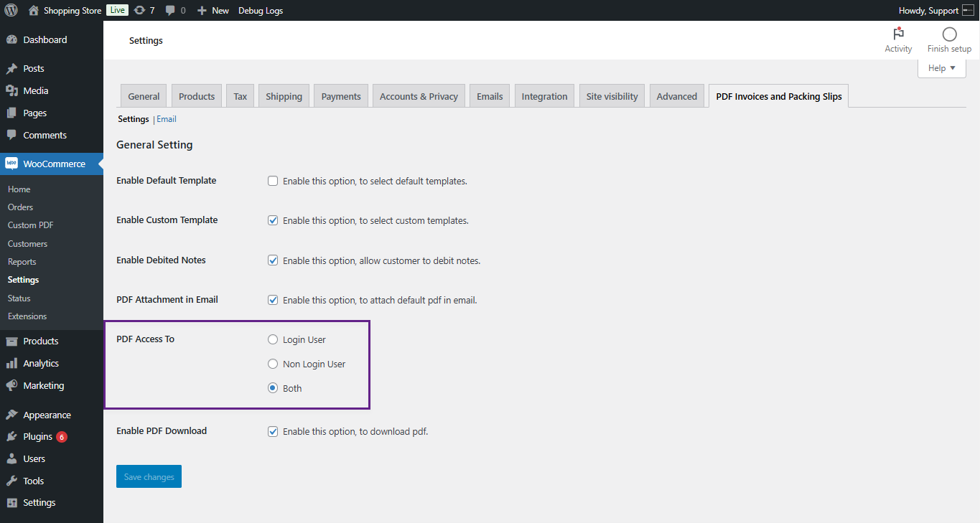Toggle the Enable PDF Download checkbox
The width and height of the screenshot is (980, 523).
coord(273,431)
